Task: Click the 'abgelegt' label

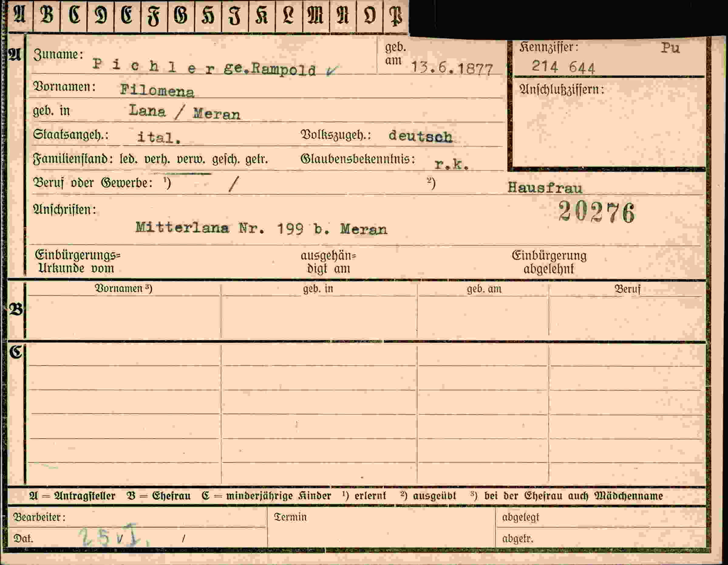Action: [520, 518]
